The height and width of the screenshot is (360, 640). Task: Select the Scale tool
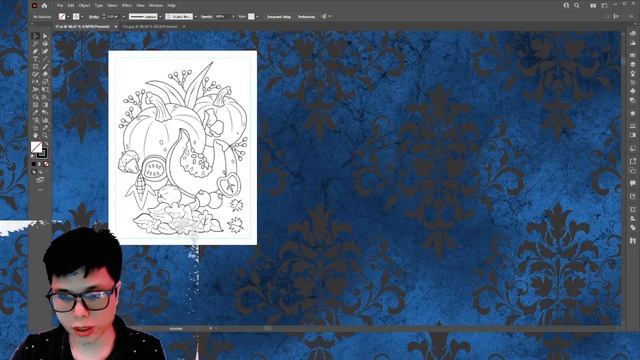[x=45, y=82]
